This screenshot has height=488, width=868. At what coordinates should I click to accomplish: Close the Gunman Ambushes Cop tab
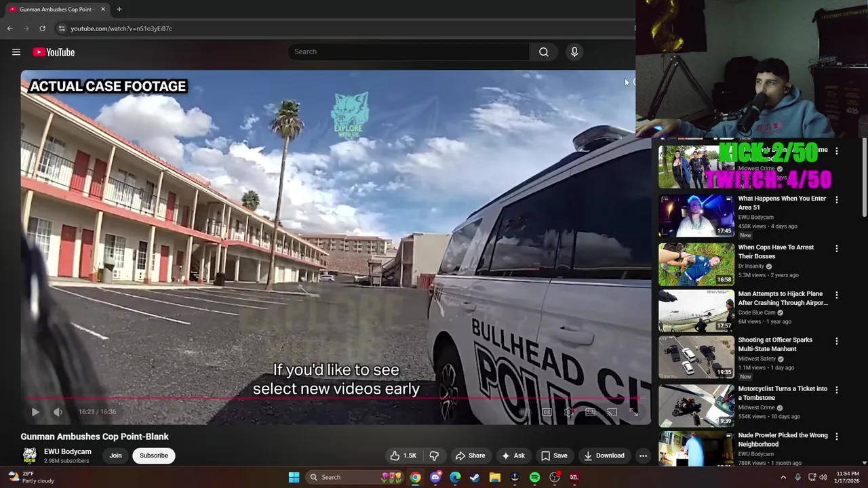(103, 9)
